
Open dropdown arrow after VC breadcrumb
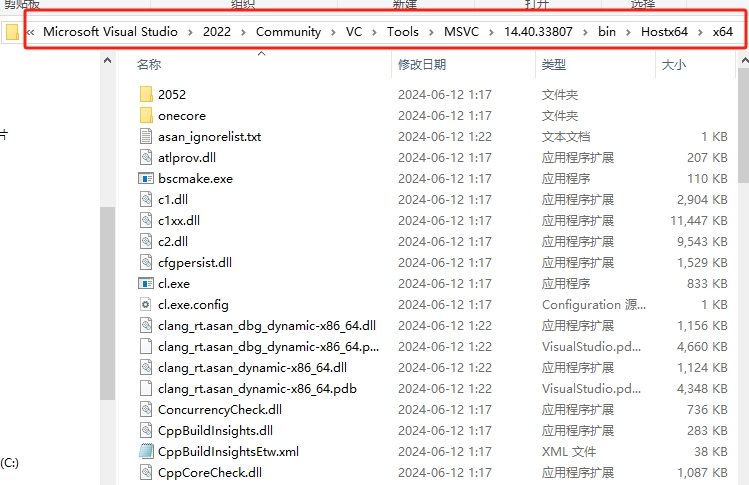[374, 32]
